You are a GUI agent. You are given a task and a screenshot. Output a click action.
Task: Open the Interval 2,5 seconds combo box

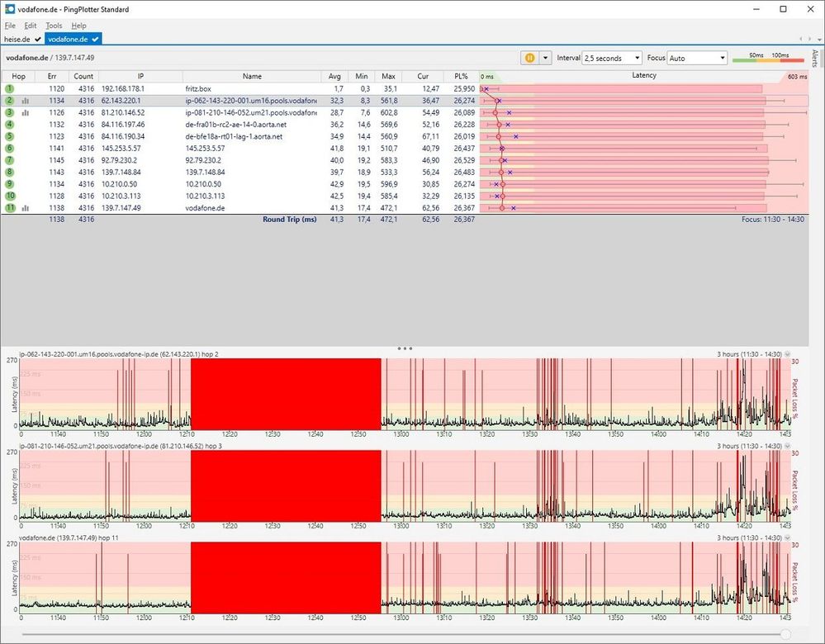tap(612, 58)
